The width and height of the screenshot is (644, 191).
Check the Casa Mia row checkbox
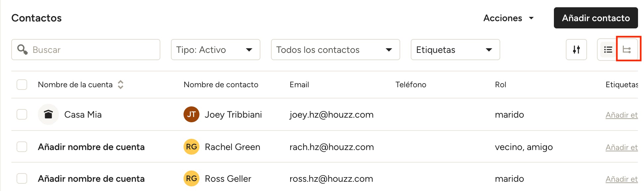coord(22,114)
